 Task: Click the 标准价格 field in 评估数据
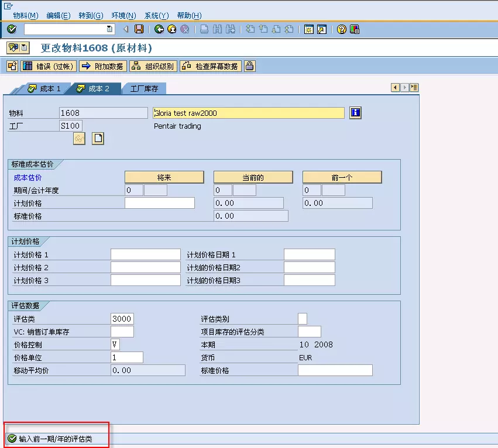point(335,370)
